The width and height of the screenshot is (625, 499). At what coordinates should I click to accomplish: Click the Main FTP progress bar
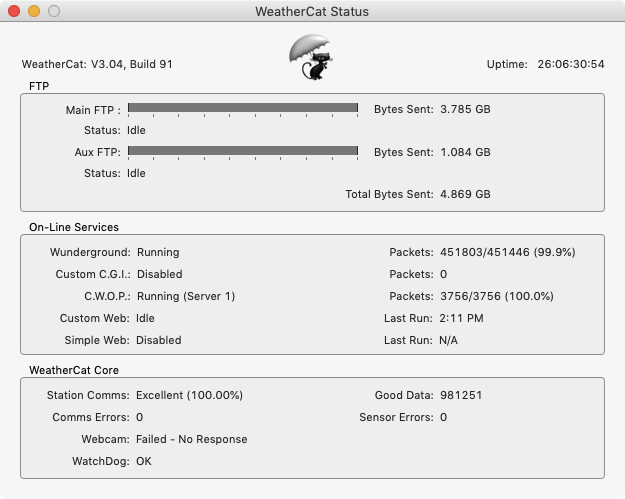click(243, 108)
